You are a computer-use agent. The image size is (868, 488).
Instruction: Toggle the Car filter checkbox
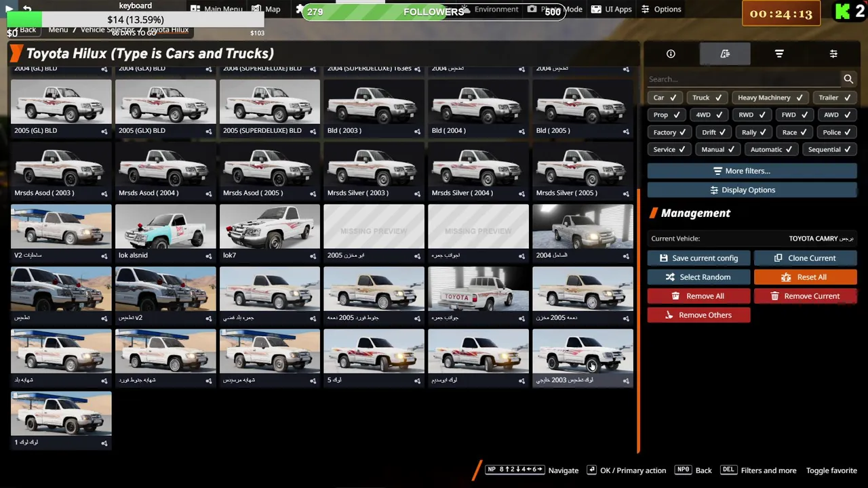coord(665,98)
